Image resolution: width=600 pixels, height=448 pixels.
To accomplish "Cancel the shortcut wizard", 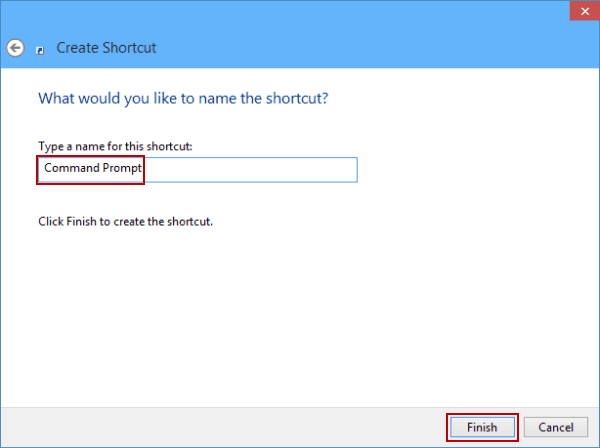I will tap(556, 427).
